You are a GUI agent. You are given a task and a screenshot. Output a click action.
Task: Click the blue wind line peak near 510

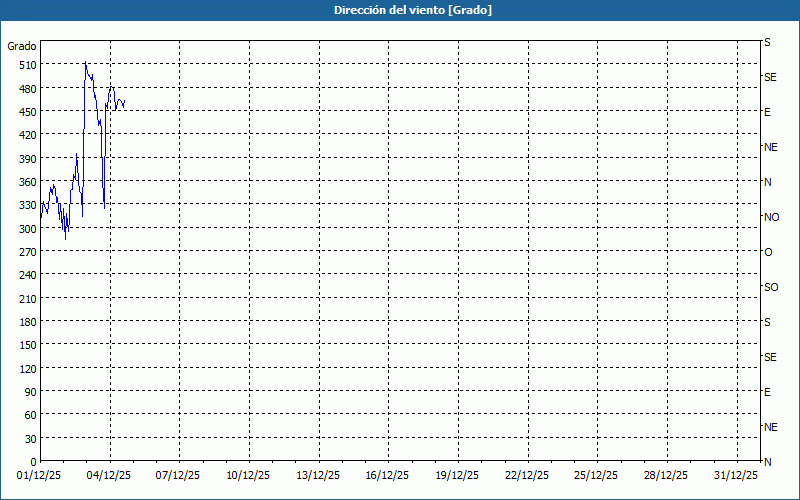(85, 63)
